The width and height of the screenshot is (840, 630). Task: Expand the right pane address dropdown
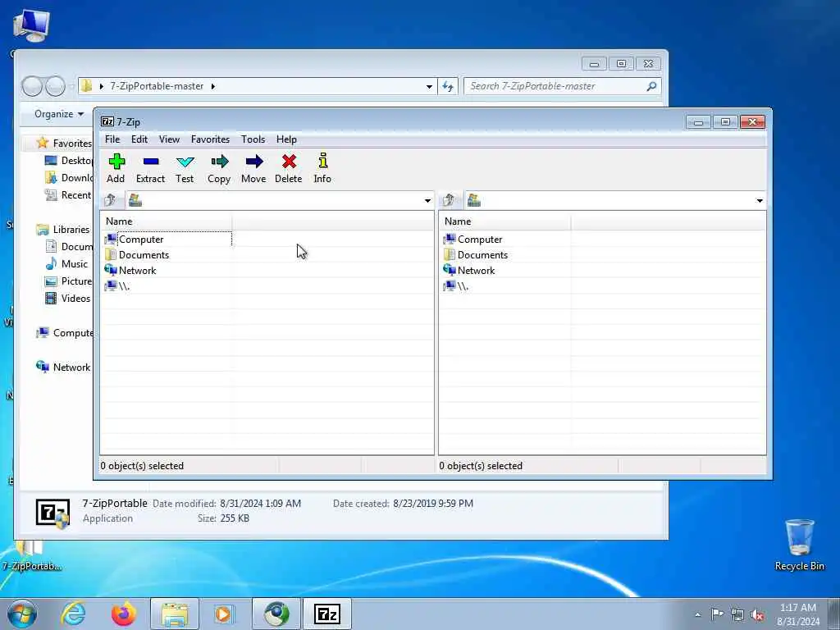coord(760,200)
